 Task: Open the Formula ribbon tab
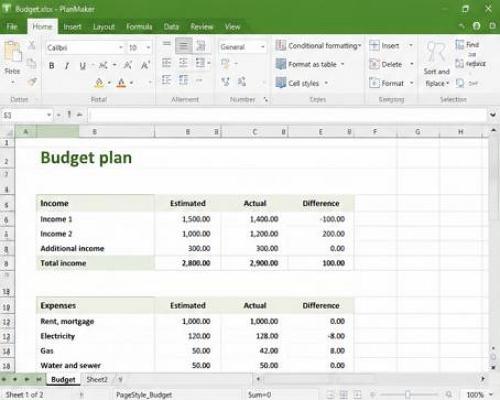pos(139,27)
